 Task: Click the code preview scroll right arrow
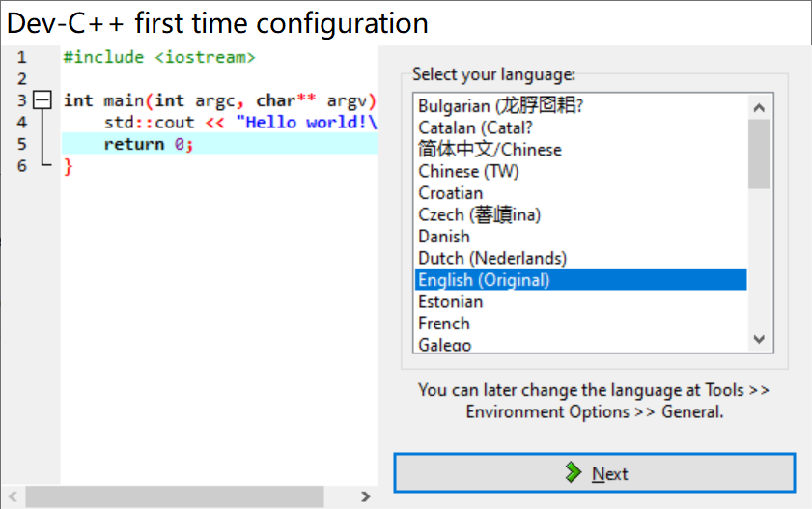(366, 497)
